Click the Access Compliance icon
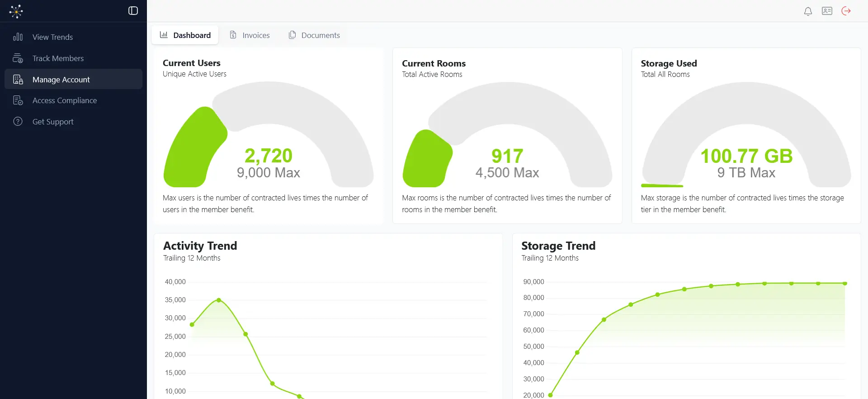Image resolution: width=868 pixels, height=399 pixels. point(18,100)
